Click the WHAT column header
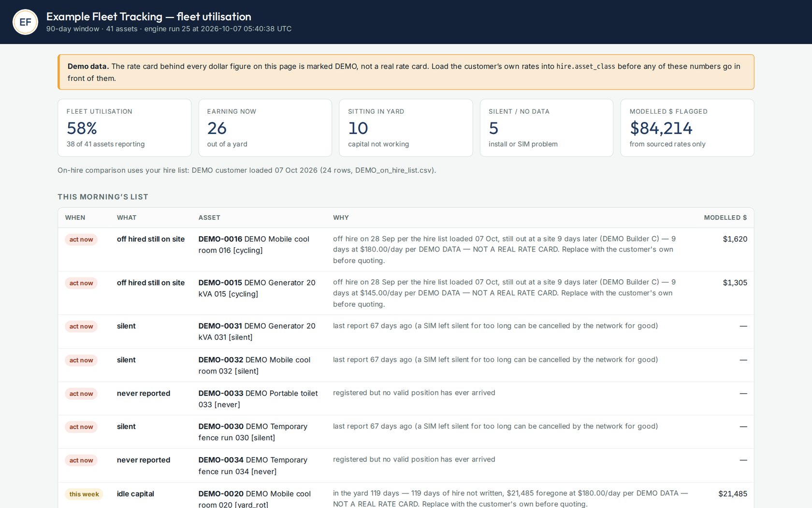Image resolution: width=812 pixels, height=508 pixels. pyautogui.click(x=127, y=218)
